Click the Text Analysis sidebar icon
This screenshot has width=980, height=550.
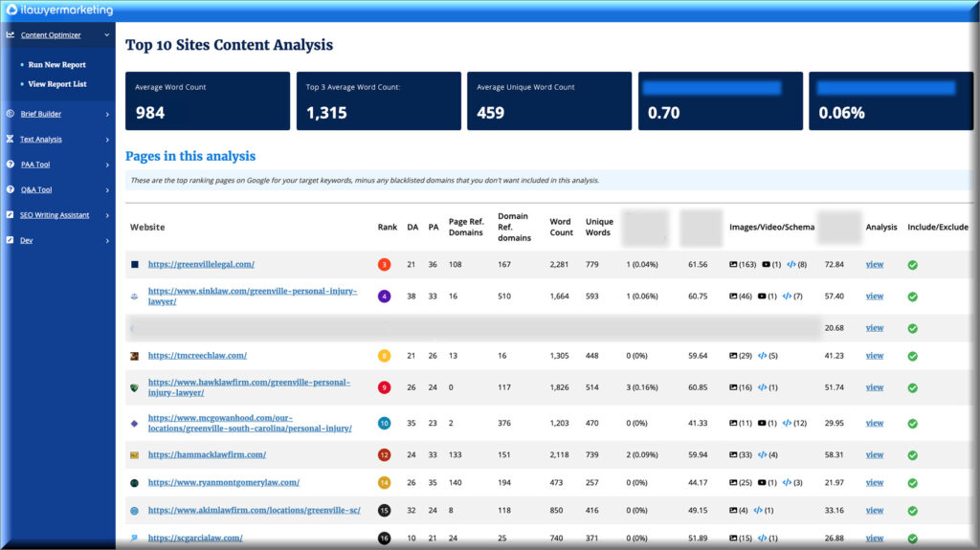click(x=10, y=139)
